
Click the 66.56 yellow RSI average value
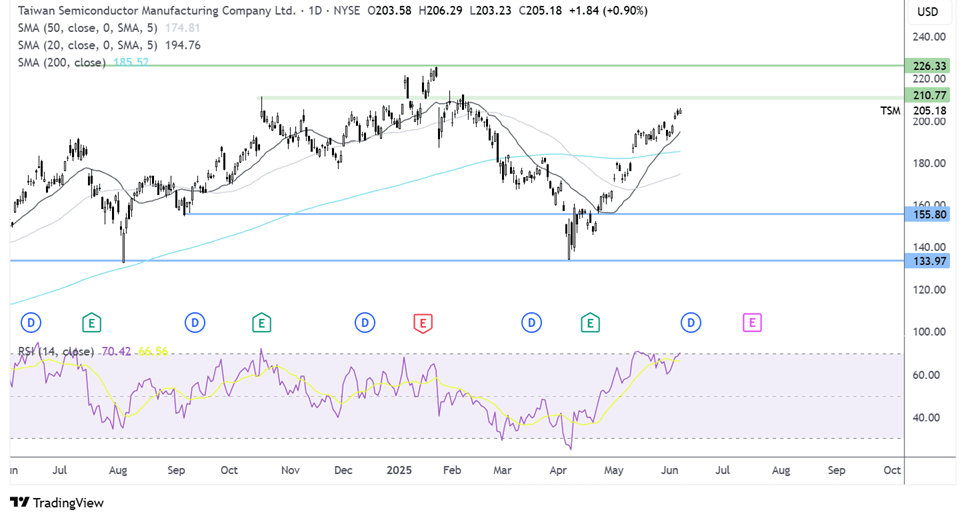(x=153, y=351)
